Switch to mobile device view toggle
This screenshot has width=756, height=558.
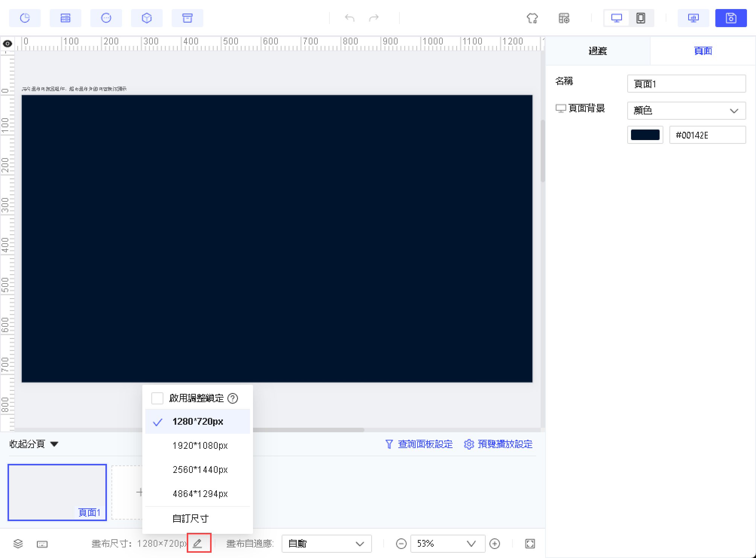point(640,18)
